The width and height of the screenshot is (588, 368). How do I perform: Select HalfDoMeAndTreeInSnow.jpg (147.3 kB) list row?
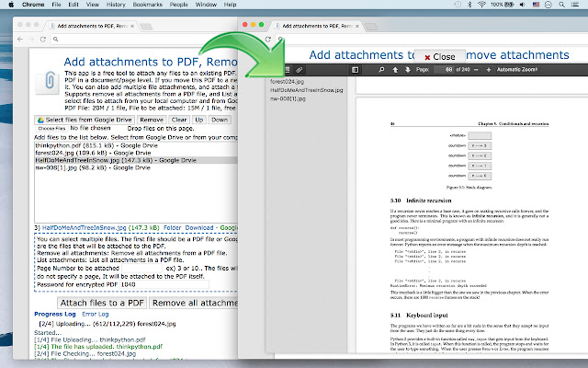point(136,160)
